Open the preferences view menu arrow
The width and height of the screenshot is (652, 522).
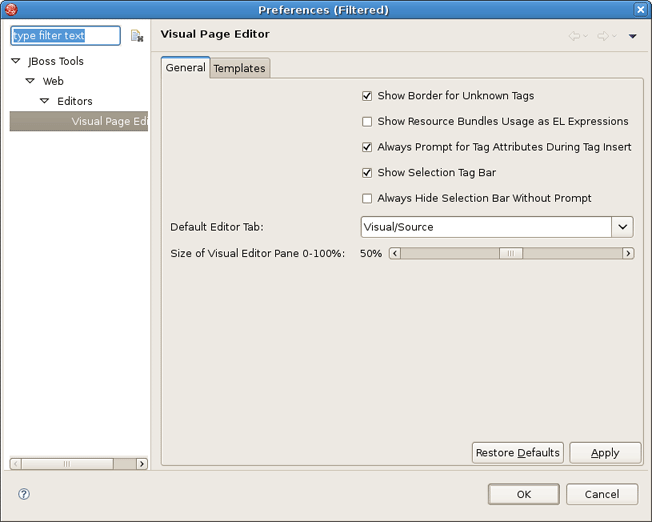point(632,37)
